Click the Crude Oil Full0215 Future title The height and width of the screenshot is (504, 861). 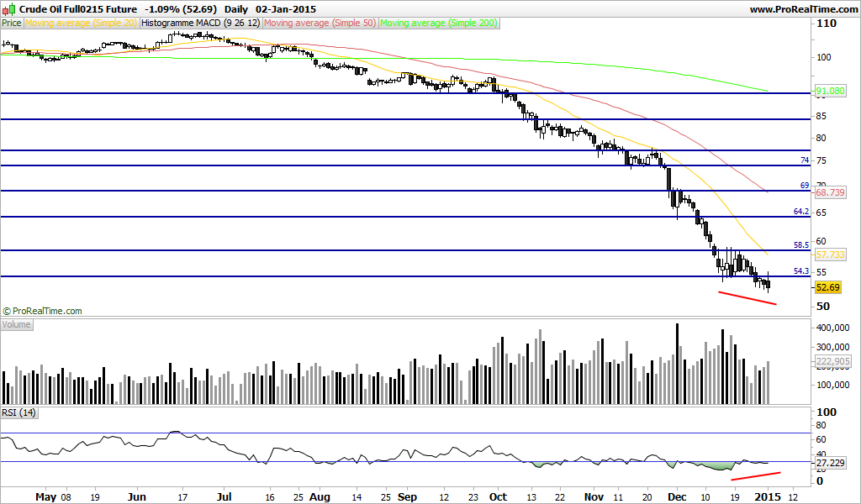click(78, 9)
